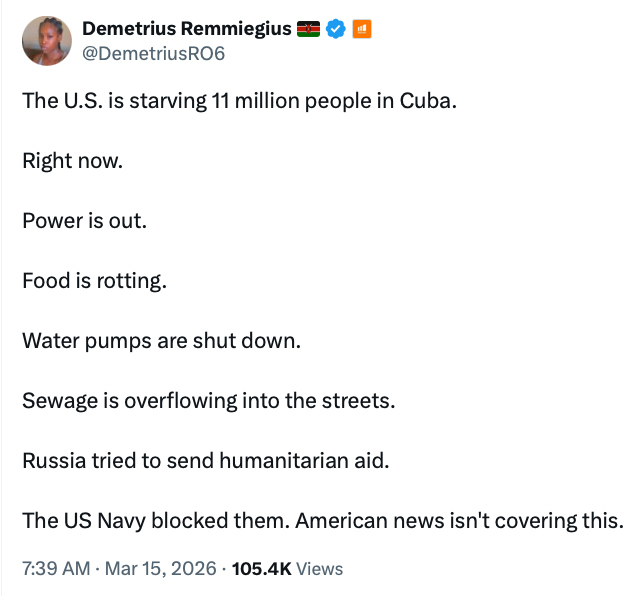
Task: Click "American news isn't covering this." sentence
Action: click(459, 521)
